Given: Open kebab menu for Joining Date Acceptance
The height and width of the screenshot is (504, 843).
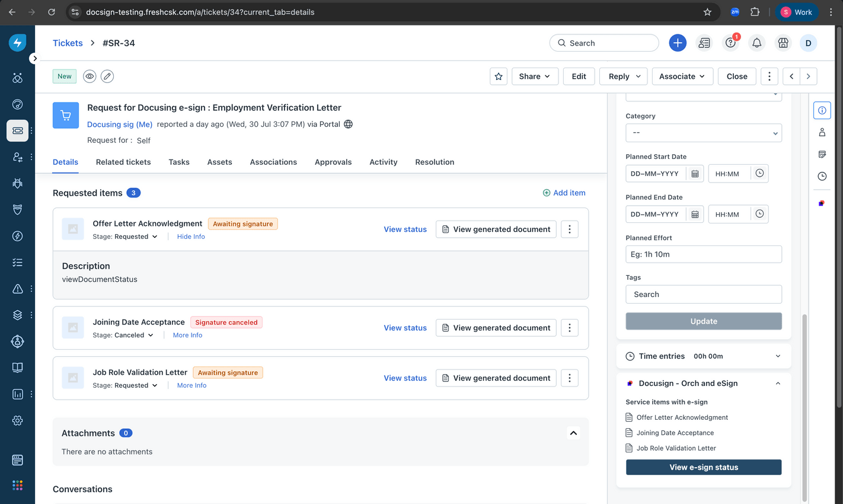Looking at the screenshot, I should [x=570, y=328].
